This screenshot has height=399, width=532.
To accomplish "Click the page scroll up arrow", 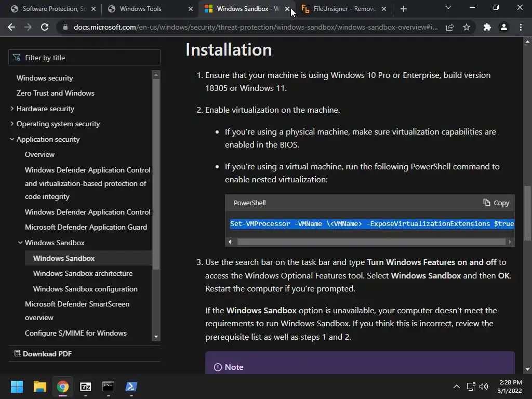I will 527,42.
